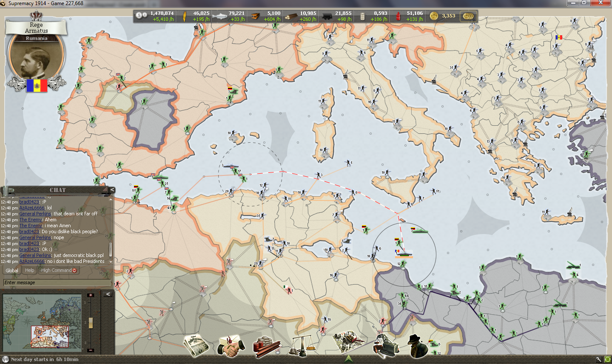612x364 pixels.
Task: Click the iron anvil resource icon
Action: 255,17
